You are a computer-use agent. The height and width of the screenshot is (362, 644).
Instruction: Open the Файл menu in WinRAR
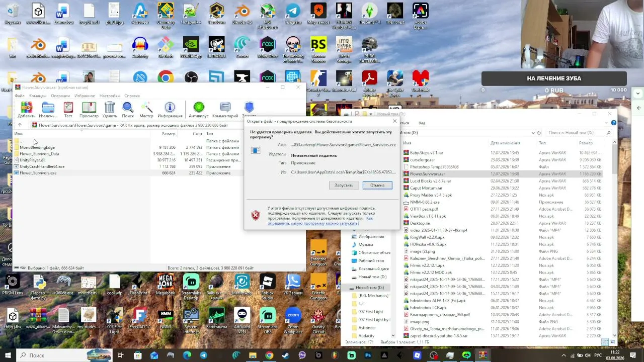(20, 96)
